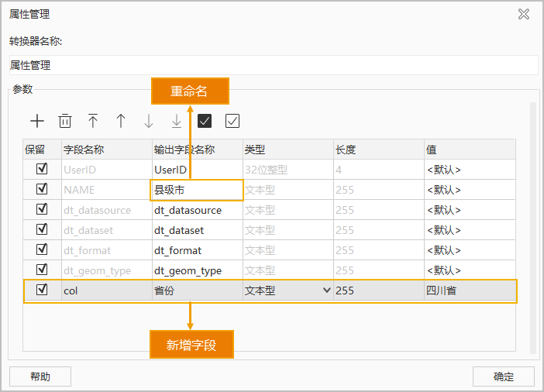Screen dimensions: 544x392
Task: Move selected field down one row
Action: pos(149,121)
